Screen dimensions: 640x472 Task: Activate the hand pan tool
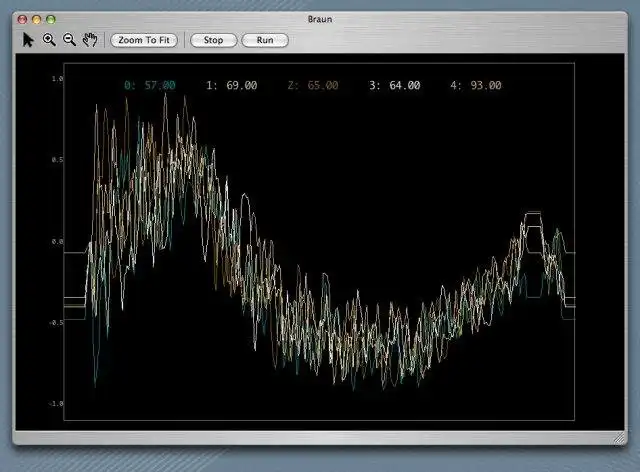coord(90,40)
